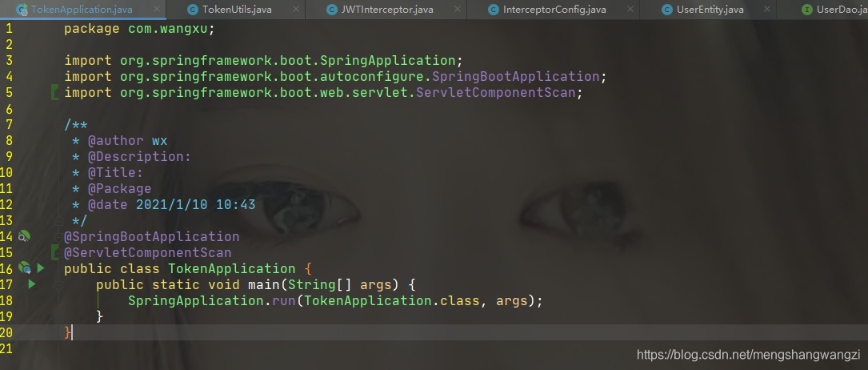Click the VCS change marker beside line 5
The image size is (868, 370).
point(54,93)
